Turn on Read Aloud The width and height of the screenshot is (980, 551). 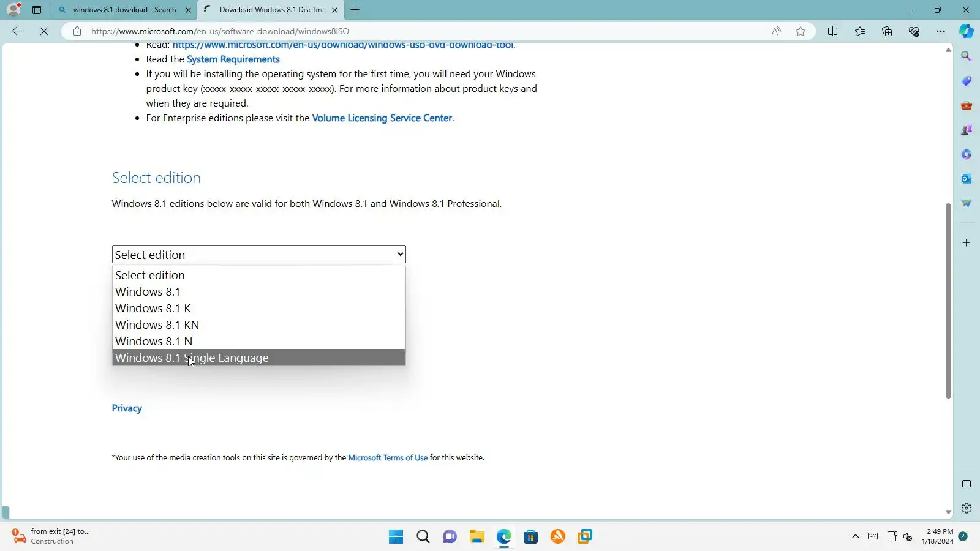[x=776, y=31]
